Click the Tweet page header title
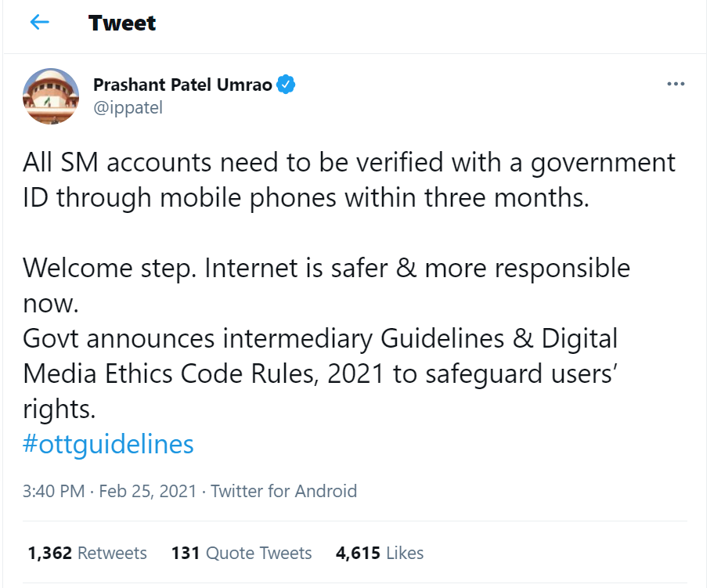Image resolution: width=721 pixels, height=588 pixels. (122, 23)
